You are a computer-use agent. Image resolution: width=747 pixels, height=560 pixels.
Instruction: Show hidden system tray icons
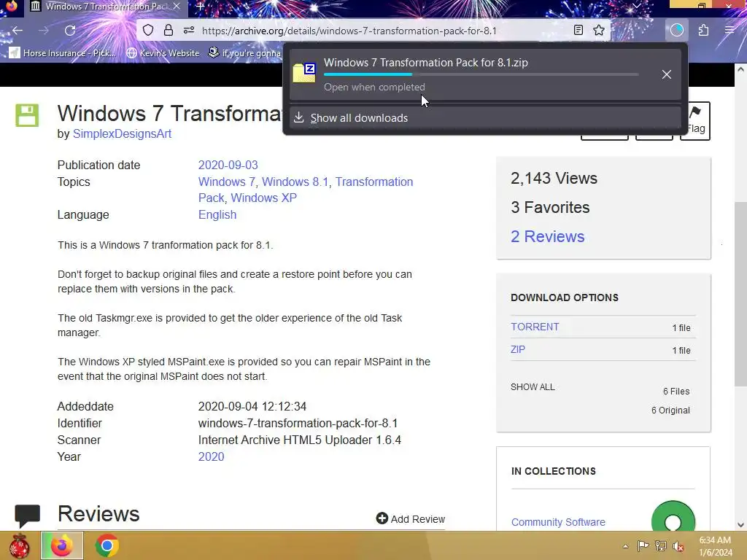pyautogui.click(x=625, y=546)
